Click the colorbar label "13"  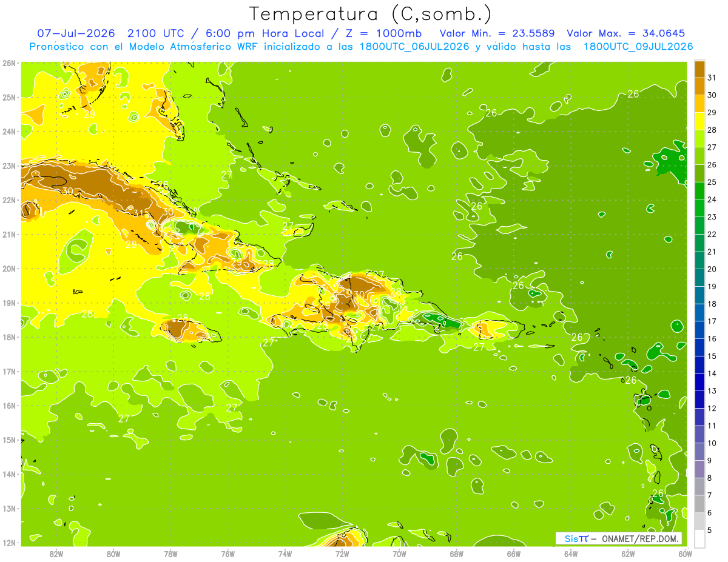pyautogui.click(x=712, y=390)
